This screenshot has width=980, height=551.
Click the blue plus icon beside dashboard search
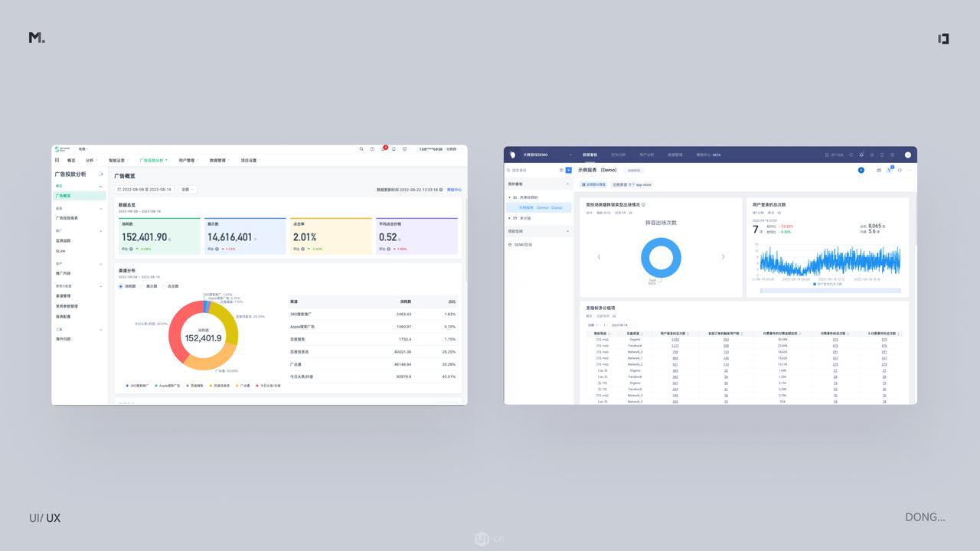[569, 170]
